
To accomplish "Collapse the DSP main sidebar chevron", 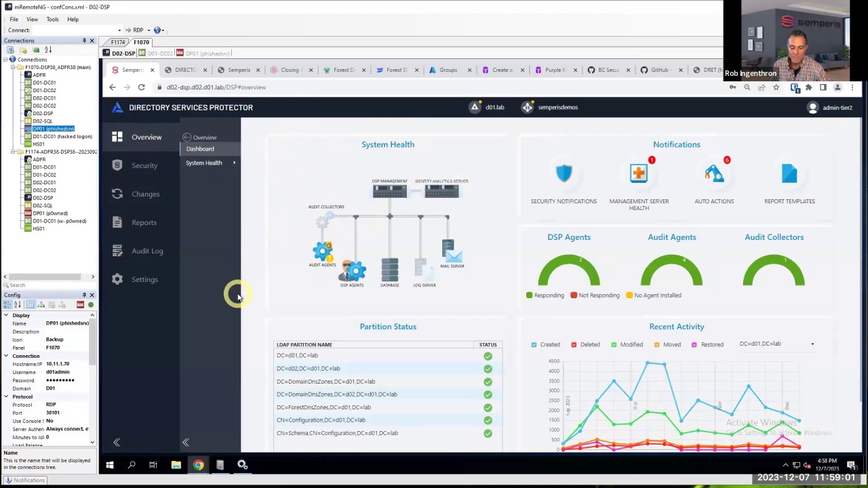I will (x=117, y=443).
